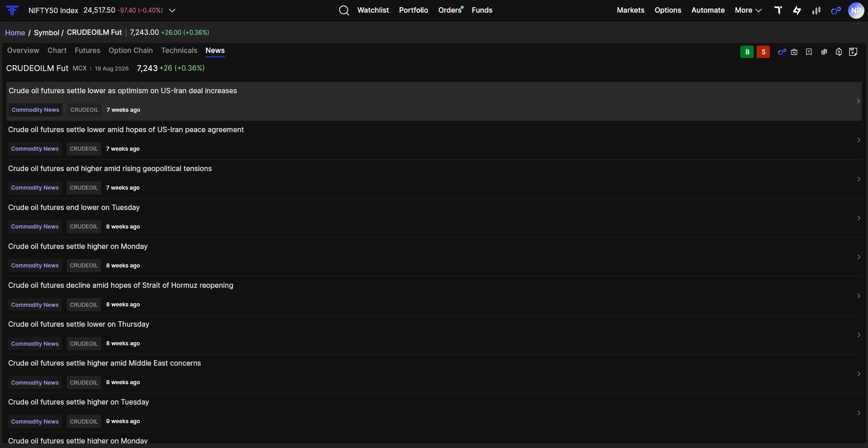
Task: Open the candlestick chart icon in the header
Action: 816,10
